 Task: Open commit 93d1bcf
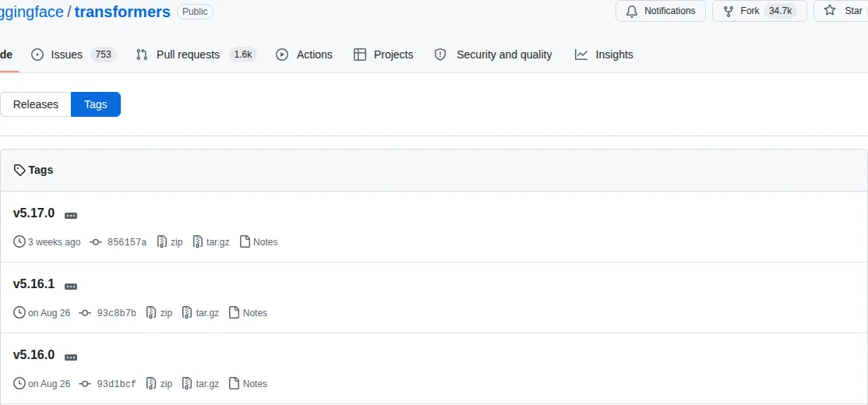click(x=116, y=383)
